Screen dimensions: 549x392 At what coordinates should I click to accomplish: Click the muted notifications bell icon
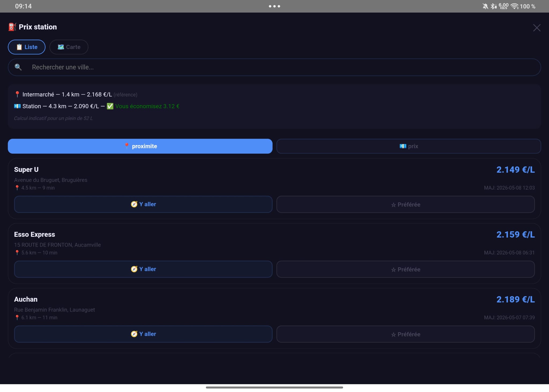click(485, 6)
